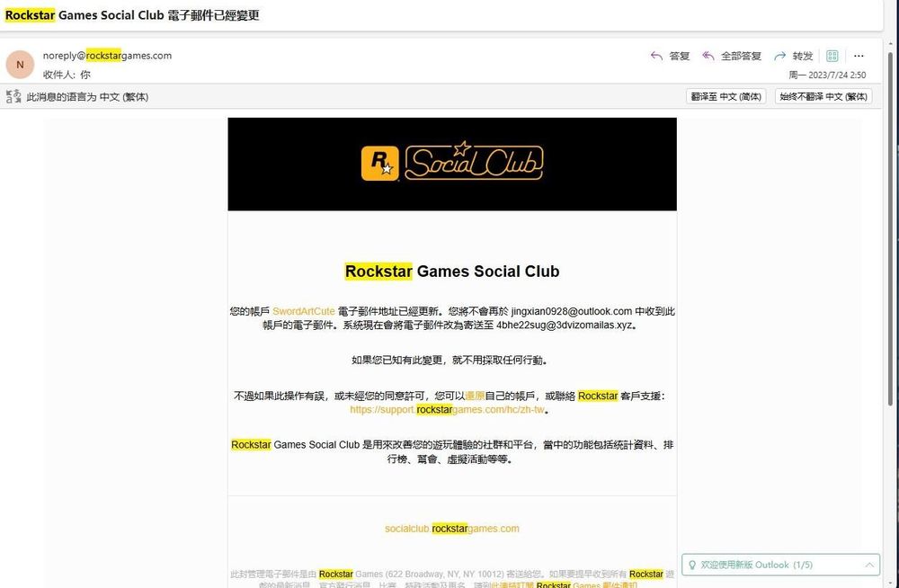
Task: Click the sender avatar N
Action: [20, 65]
